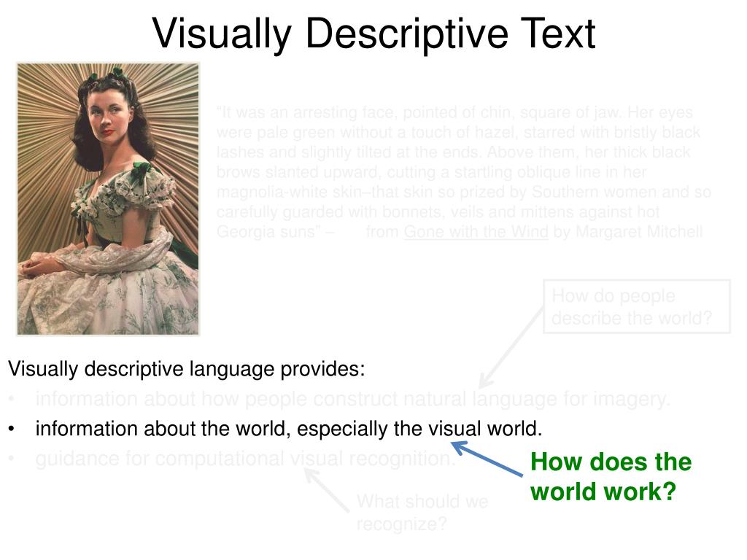Screen dimensions: 747x560
Task: Open the 'Gone with the Wind' underlined link
Action: coord(476,232)
